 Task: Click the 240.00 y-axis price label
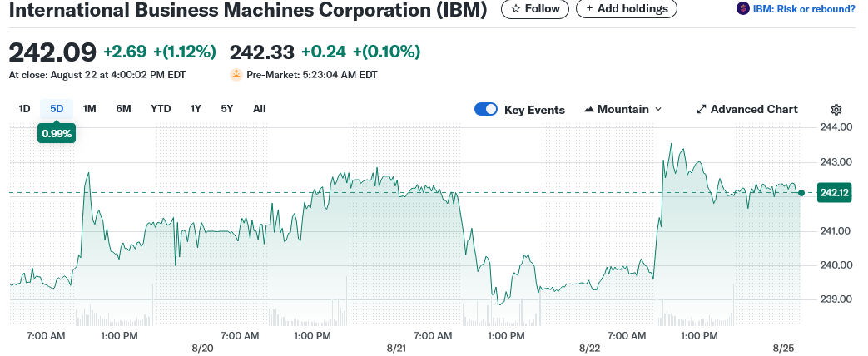tap(836, 265)
